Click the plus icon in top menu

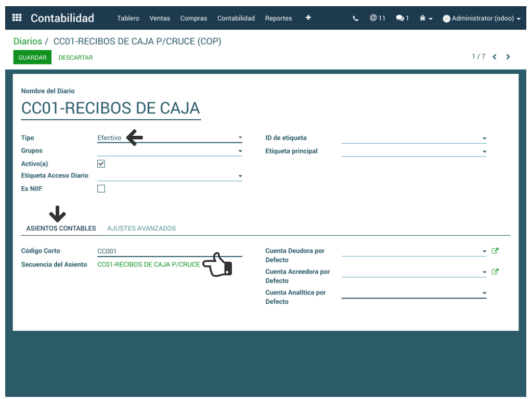coord(308,18)
